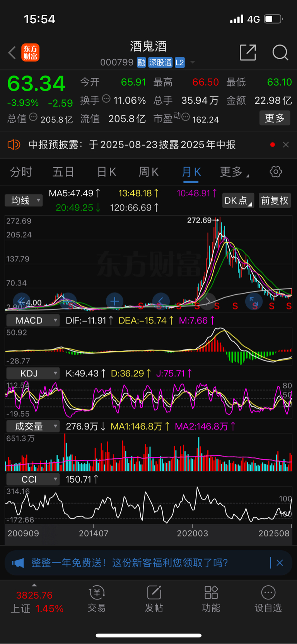The image size is (297, 644).
Task: Tap the K:49.43 value
Action: click(x=85, y=374)
